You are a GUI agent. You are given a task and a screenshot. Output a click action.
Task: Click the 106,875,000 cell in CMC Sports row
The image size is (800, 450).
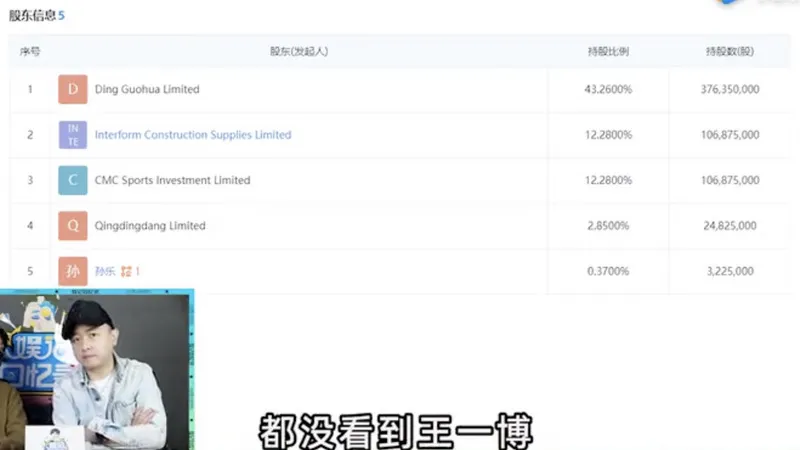(730, 180)
